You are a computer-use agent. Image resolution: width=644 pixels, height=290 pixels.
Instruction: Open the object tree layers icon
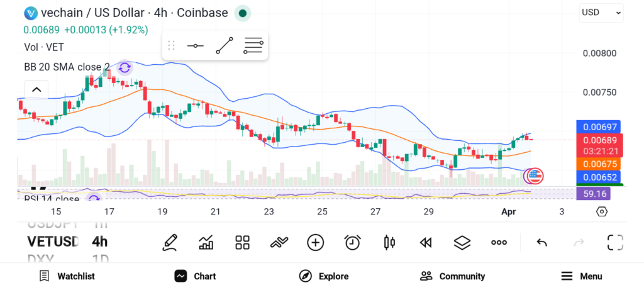pyautogui.click(x=462, y=242)
